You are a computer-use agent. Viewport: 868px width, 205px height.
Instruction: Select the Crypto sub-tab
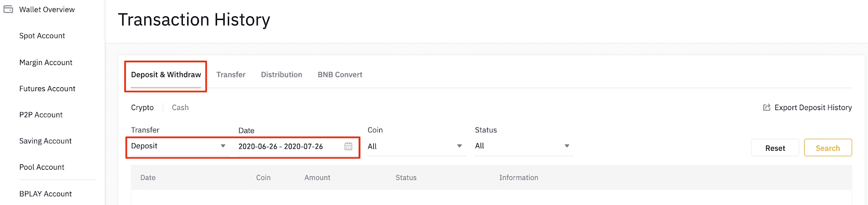(142, 107)
